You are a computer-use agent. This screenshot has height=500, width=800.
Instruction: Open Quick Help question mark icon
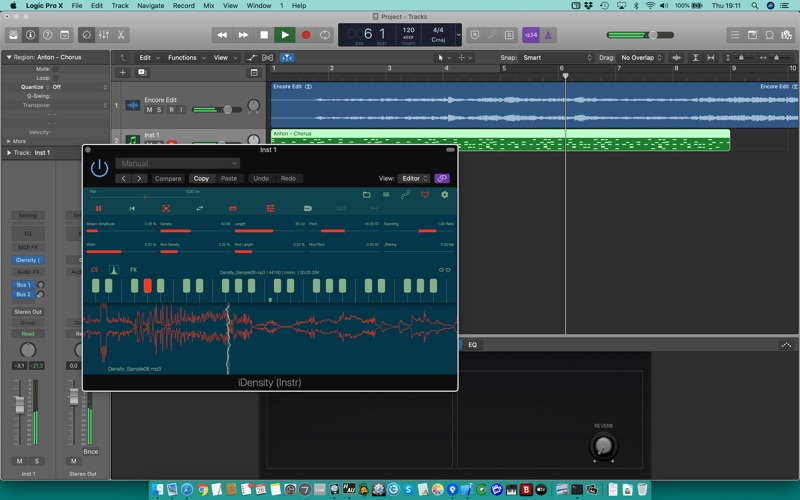pos(47,35)
